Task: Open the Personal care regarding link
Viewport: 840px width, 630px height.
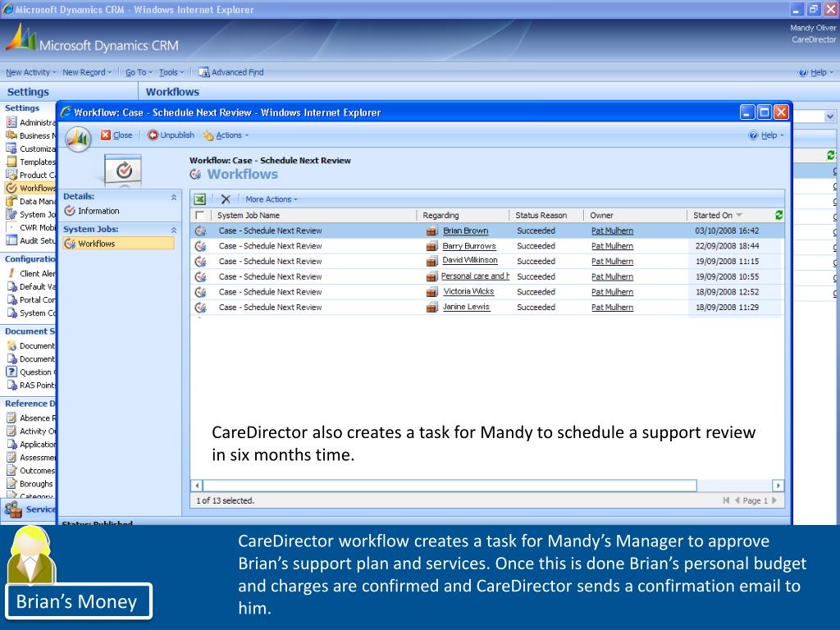Action: coord(475,276)
